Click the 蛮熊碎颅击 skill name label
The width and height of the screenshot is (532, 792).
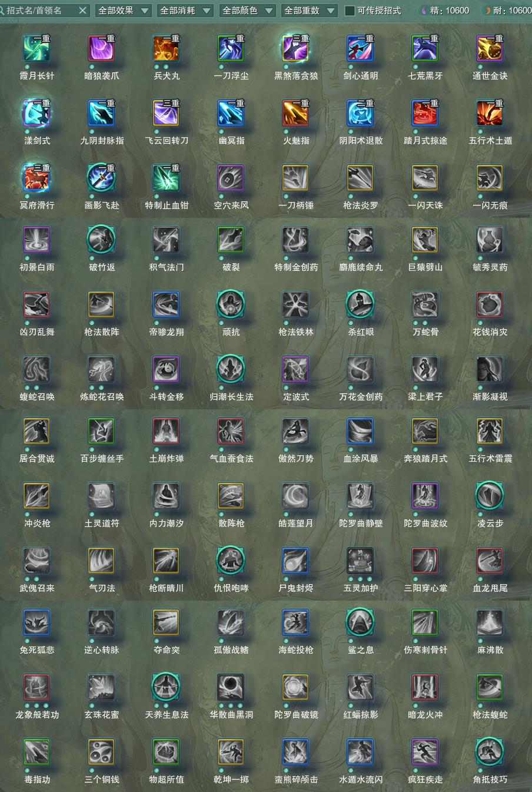[295, 780]
